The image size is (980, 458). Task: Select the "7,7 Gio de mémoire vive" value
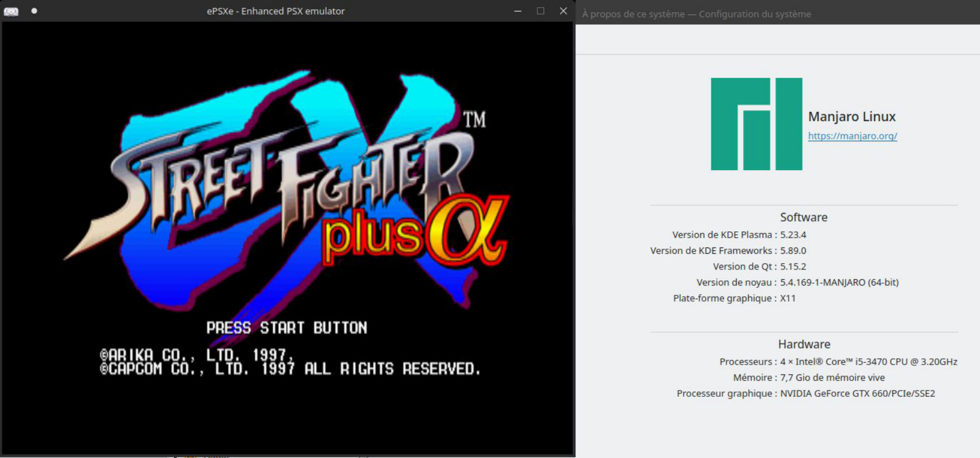click(832, 378)
